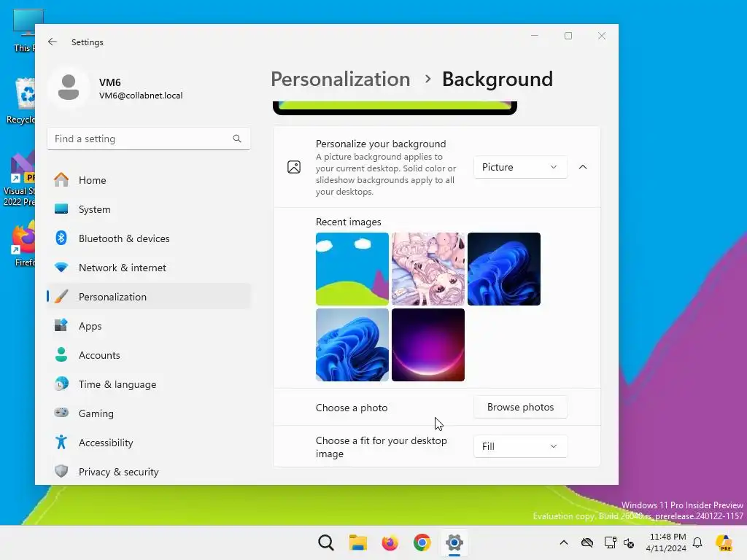Click the Personalization breadcrumb link
Image resolution: width=747 pixels, height=560 pixels.
pos(340,79)
